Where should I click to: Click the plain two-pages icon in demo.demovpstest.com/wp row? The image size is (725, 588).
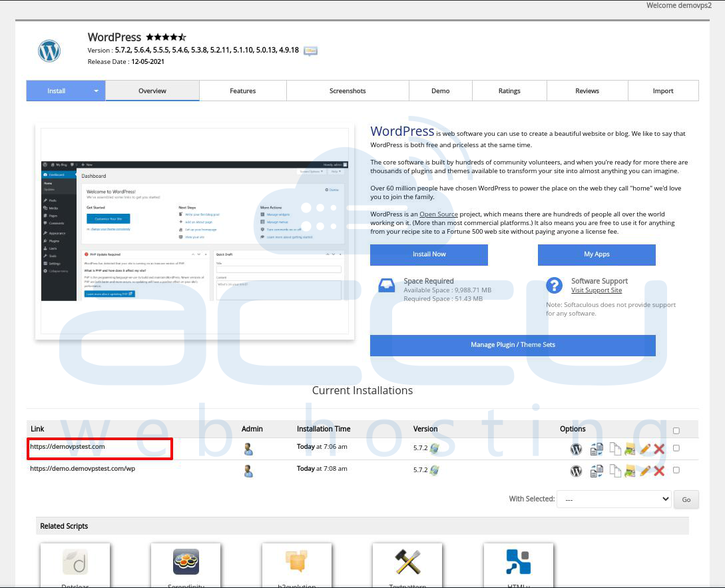(x=615, y=471)
